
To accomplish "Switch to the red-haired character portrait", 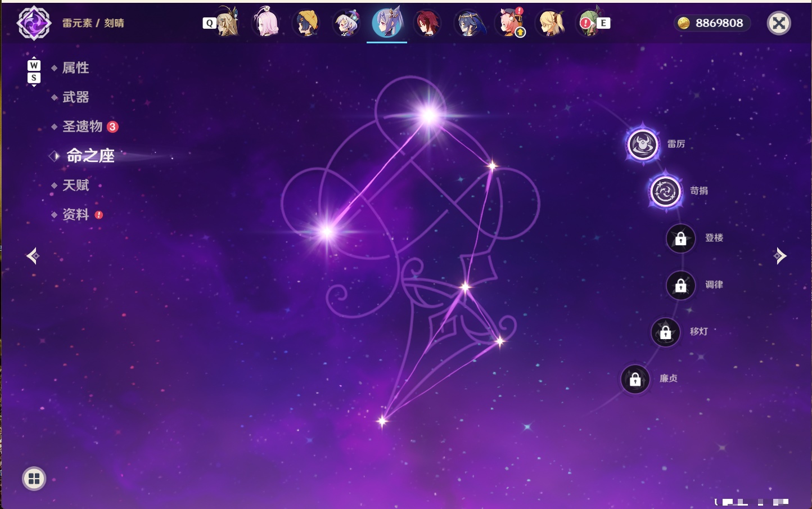I will pos(427,23).
